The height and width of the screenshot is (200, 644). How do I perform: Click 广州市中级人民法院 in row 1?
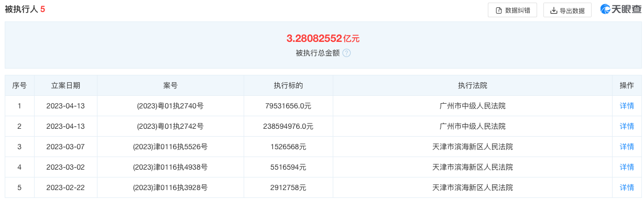coord(473,106)
